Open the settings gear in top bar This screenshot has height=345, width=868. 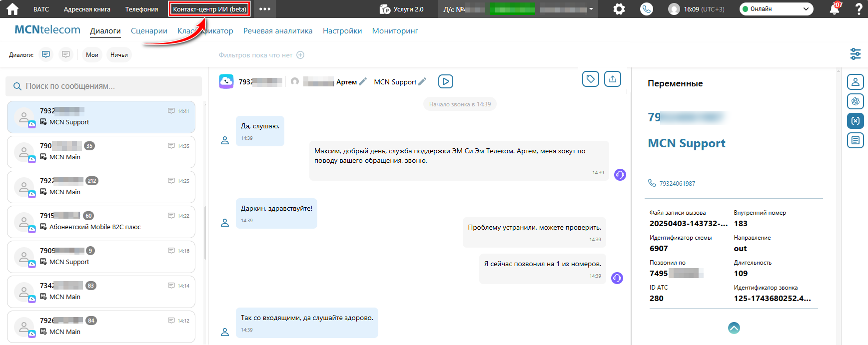[619, 9]
